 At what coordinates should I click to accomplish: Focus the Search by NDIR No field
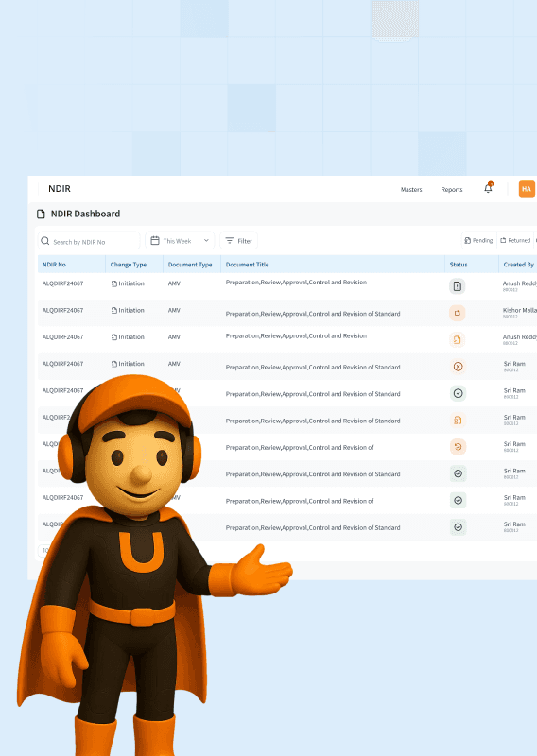pos(89,241)
